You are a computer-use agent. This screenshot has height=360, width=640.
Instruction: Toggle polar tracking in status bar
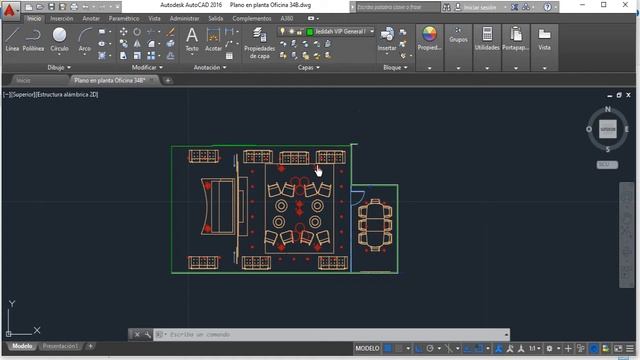click(x=430, y=348)
